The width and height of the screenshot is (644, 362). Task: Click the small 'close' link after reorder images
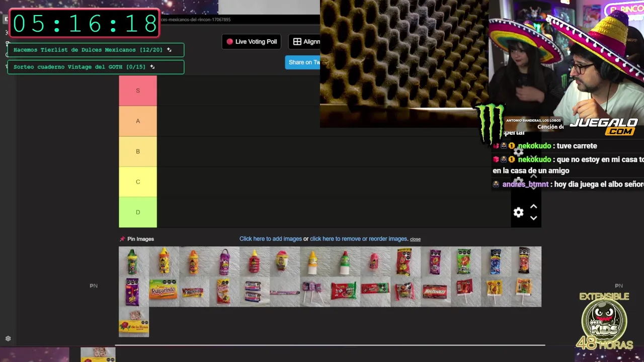(415, 239)
